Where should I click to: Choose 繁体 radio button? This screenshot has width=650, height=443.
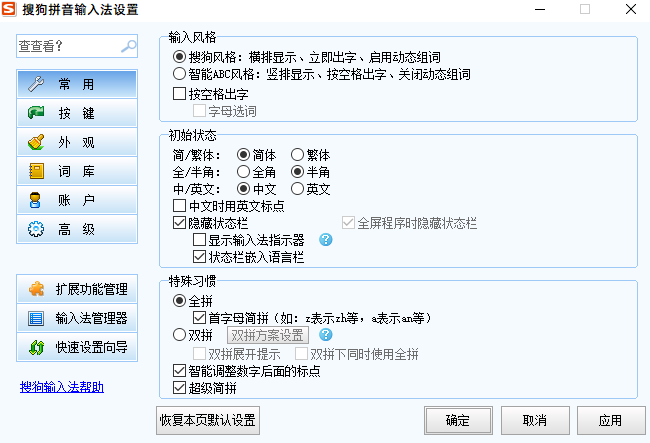pos(297,155)
